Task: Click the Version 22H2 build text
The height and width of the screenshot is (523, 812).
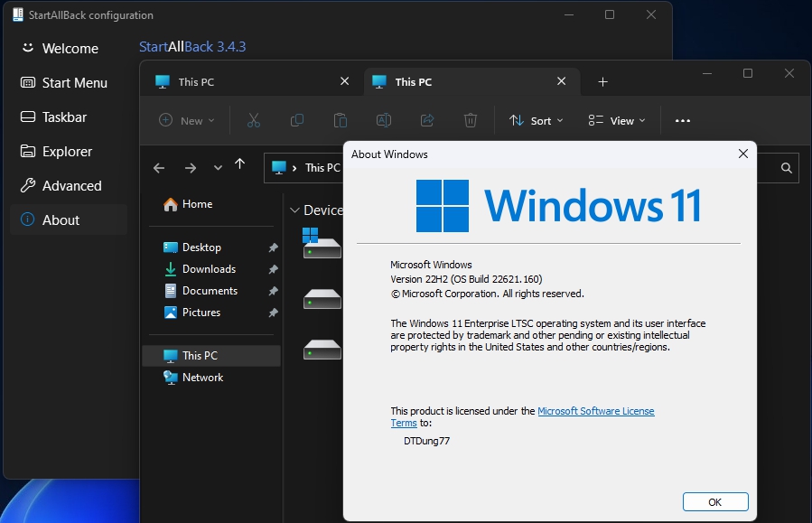Action: pos(466,279)
